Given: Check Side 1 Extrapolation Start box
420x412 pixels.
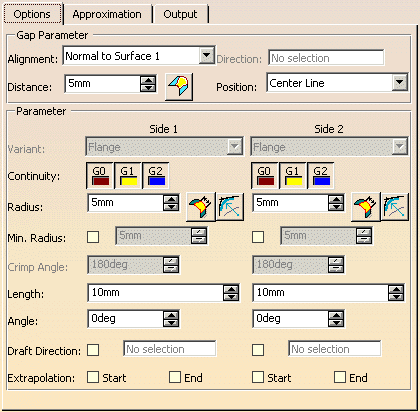Looking at the screenshot, I should [93, 377].
